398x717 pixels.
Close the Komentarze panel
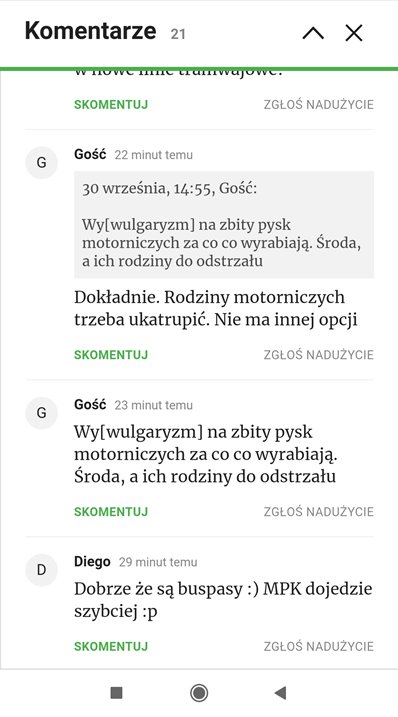coord(354,33)
